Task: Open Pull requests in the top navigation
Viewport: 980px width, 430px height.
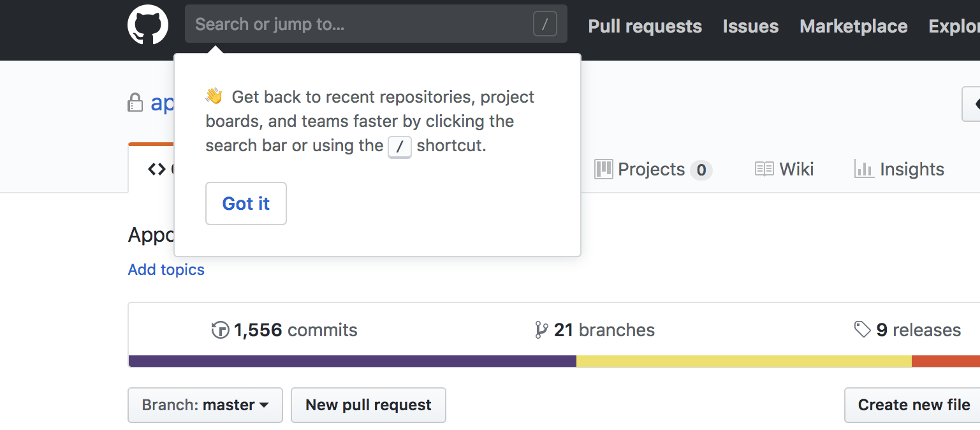Action: (645, 26)
